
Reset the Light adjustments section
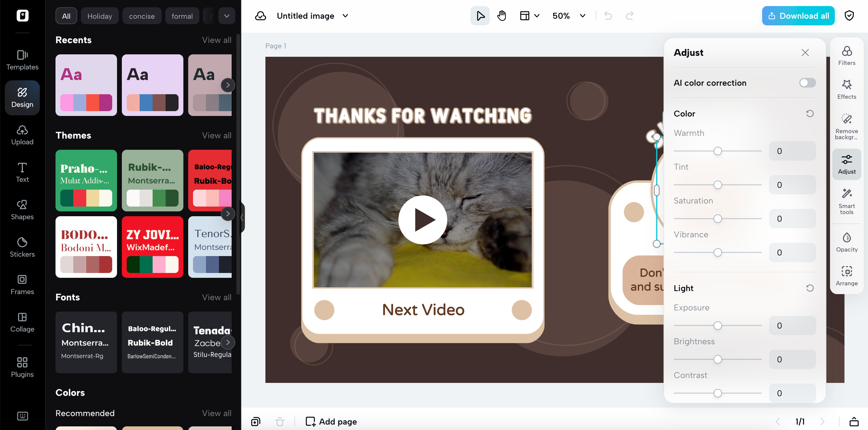pyautogui.click(x=809, y=288)
